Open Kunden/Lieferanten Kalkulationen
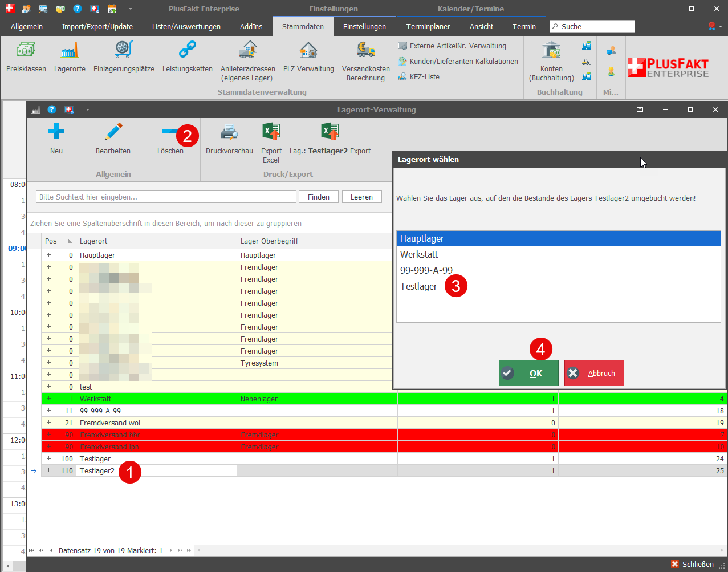The height and width of the screenshot is (572, 728). [x=458, y=61]
